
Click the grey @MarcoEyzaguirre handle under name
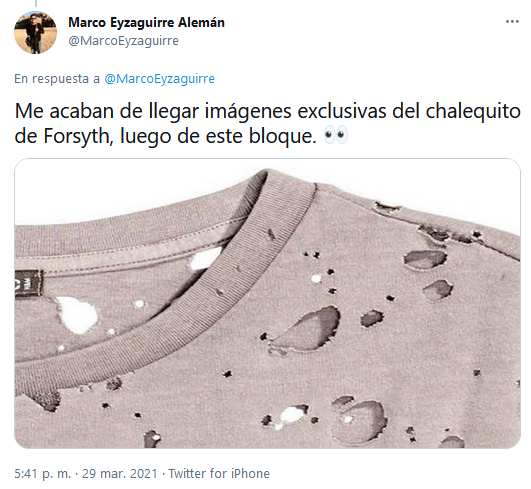coord(124,41)
